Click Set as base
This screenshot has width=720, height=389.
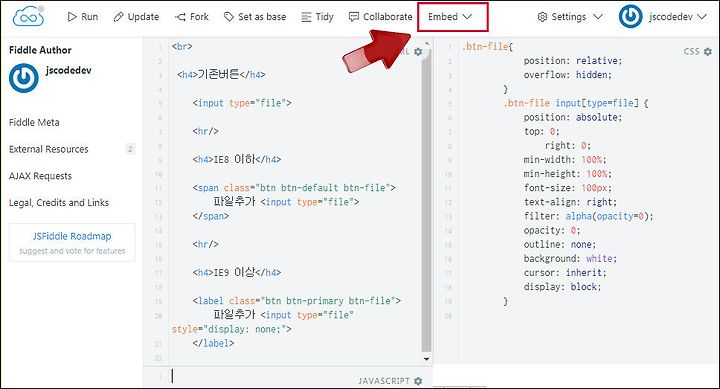pos(255,17)
